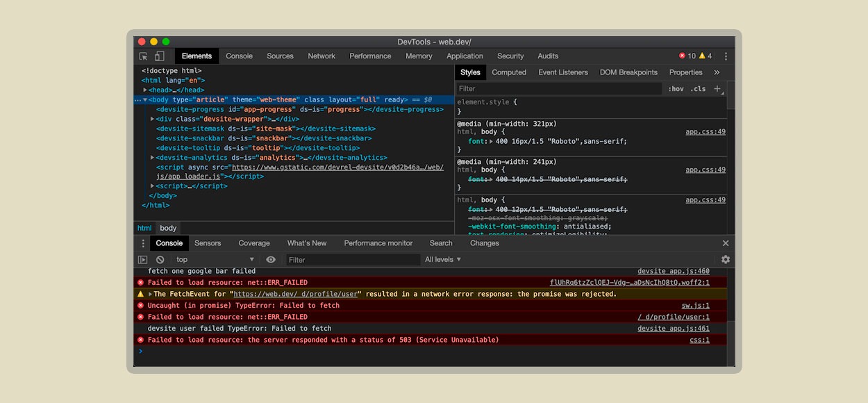Open gstatic app_loader.js script URL
This screenshot has width=868, height=403.
[x=337, y=167]
